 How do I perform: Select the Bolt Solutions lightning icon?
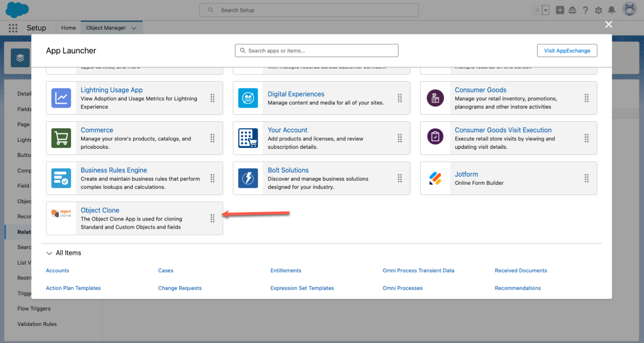pyautogui.click(x=248, y=178)
